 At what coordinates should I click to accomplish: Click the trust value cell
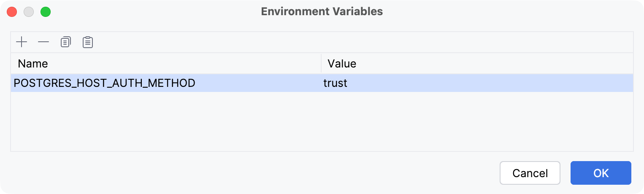(336, 83)
